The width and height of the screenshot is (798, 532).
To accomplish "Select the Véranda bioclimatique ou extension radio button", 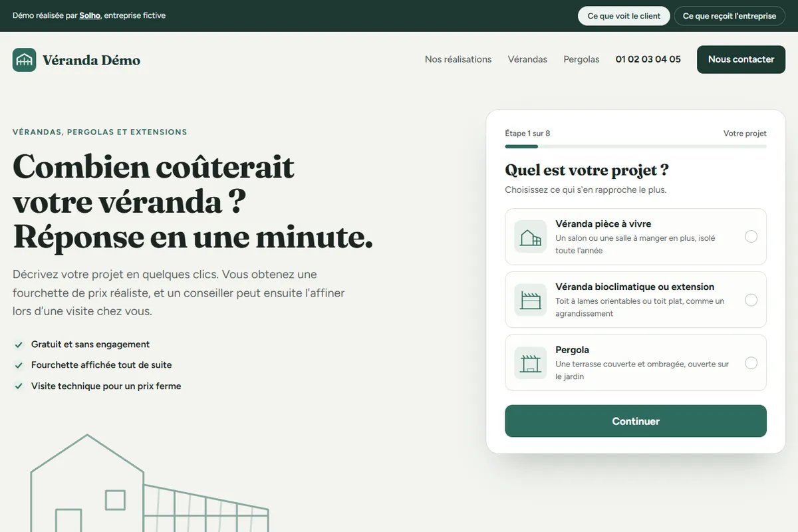I will pos(751,300).
